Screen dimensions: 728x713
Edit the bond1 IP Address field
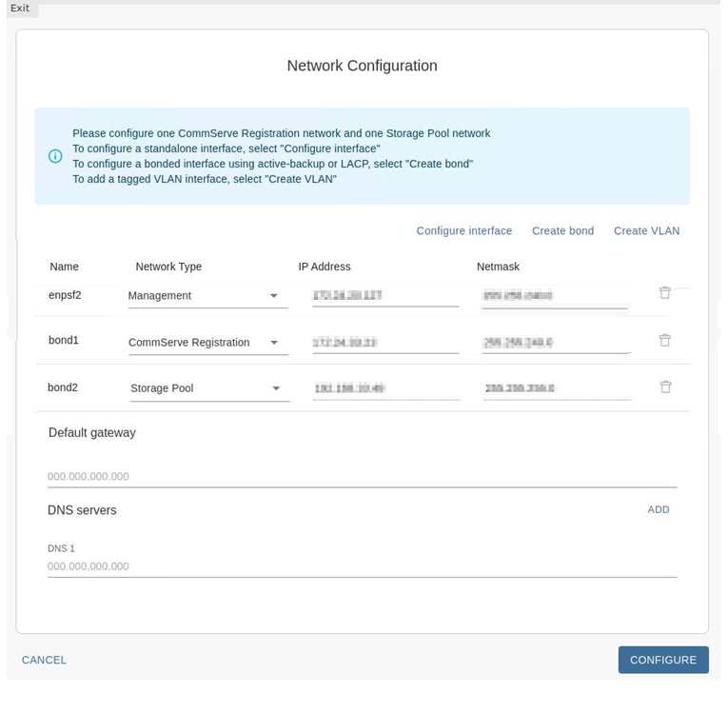pos(384,343)
